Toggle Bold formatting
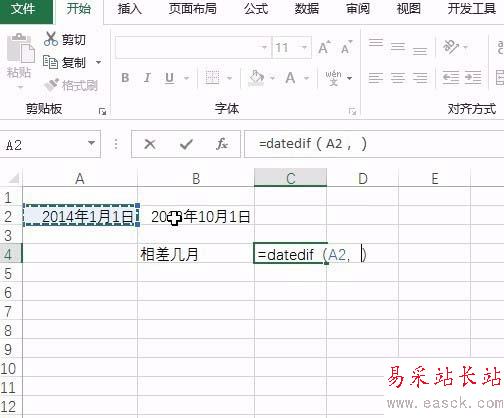 click(125, 78)
